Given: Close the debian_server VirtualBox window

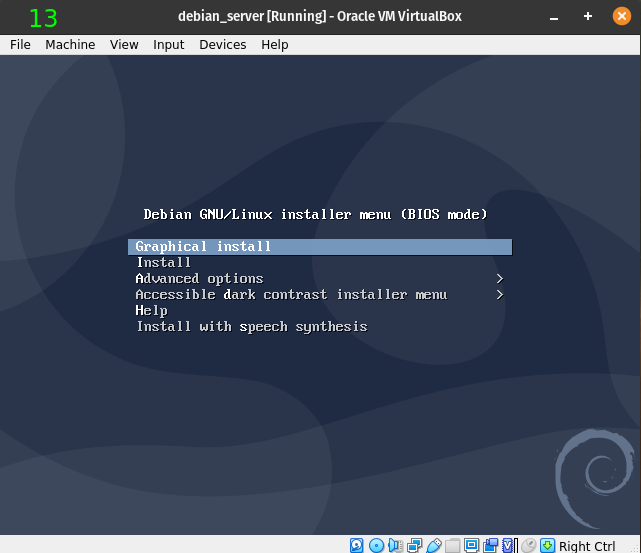Looking at the screenshot, I should coord(621,16).
